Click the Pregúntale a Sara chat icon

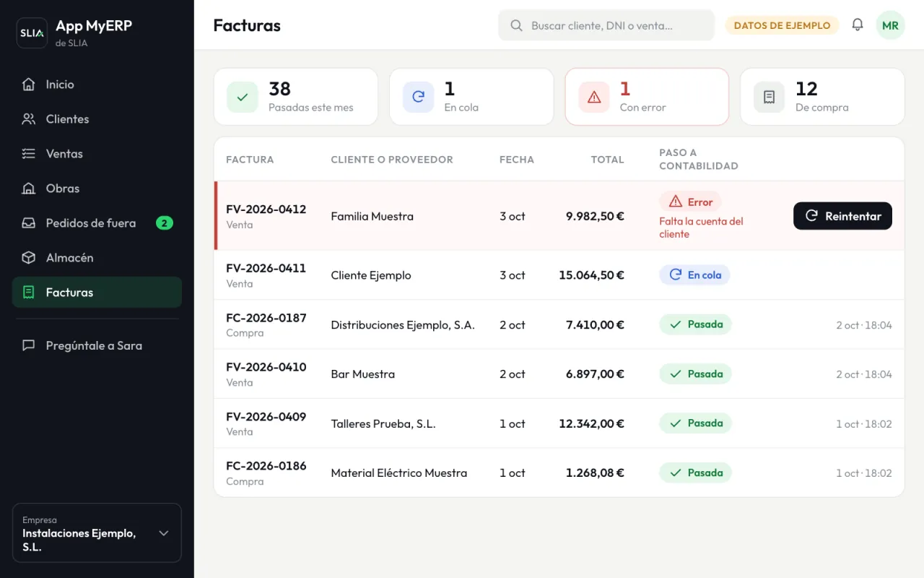tap(29, 345)
